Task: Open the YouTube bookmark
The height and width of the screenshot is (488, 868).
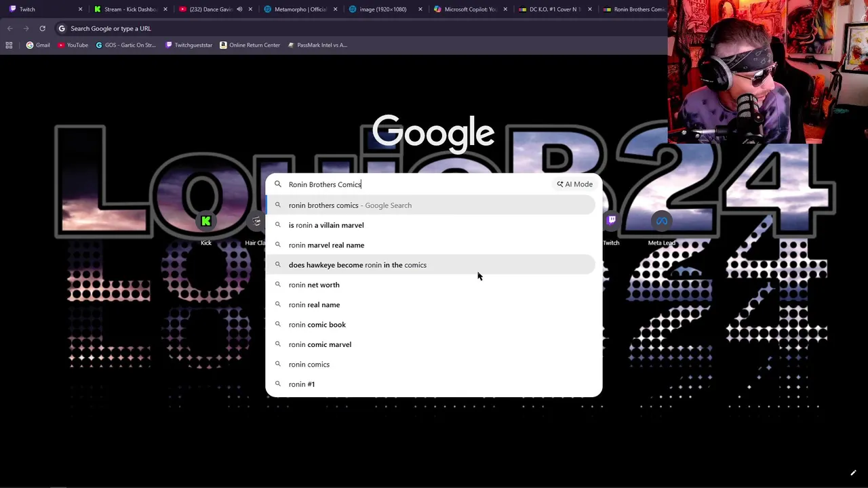Action: (73, 45)
